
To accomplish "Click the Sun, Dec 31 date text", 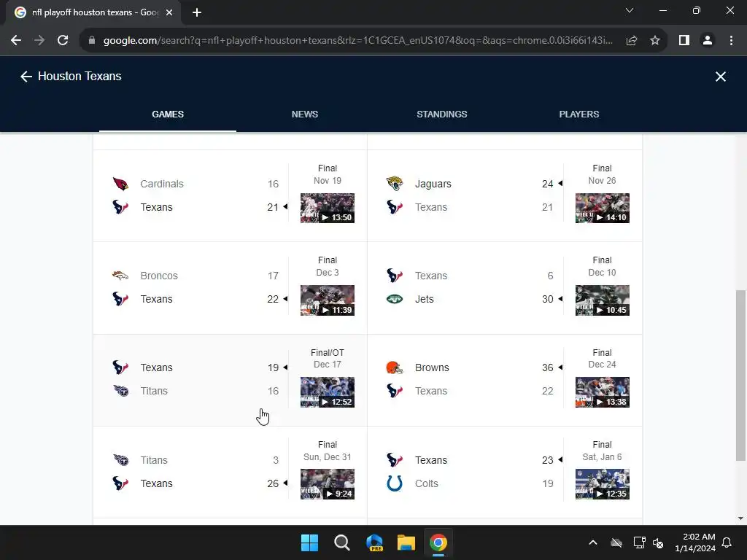I will click(328, 456).
